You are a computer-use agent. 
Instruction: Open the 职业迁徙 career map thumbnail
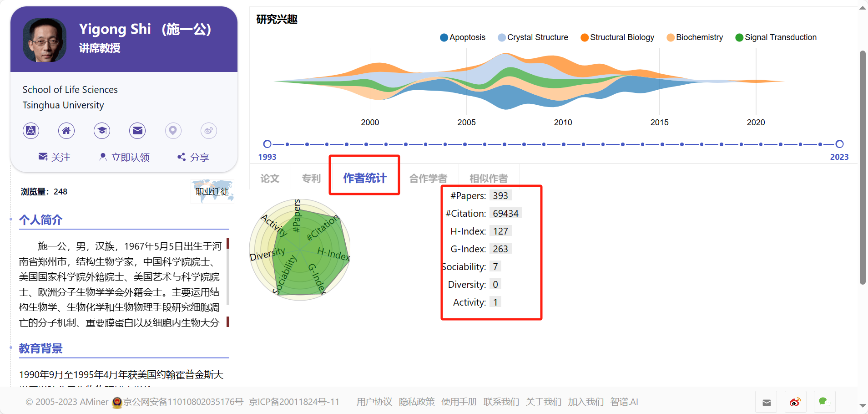pyautogui.click(x=212, y=191)
